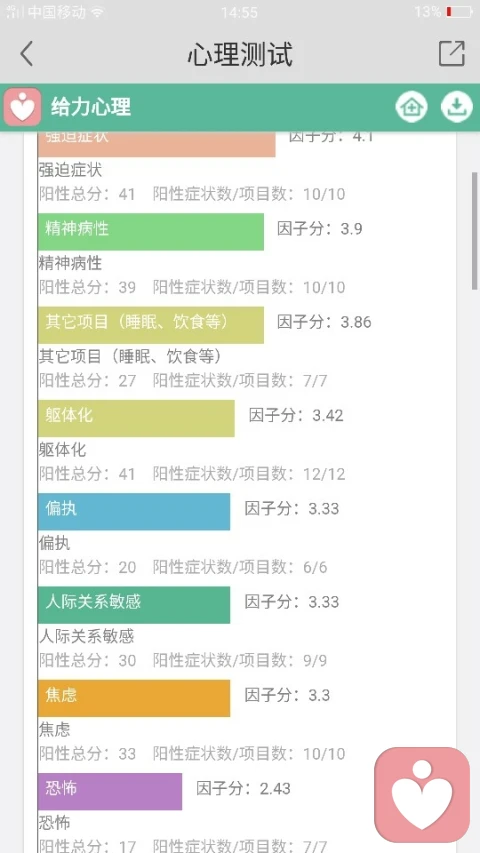480x853 pixels.
Task: Tap the purple 恐怖 bar
Action: coord(110,792)
